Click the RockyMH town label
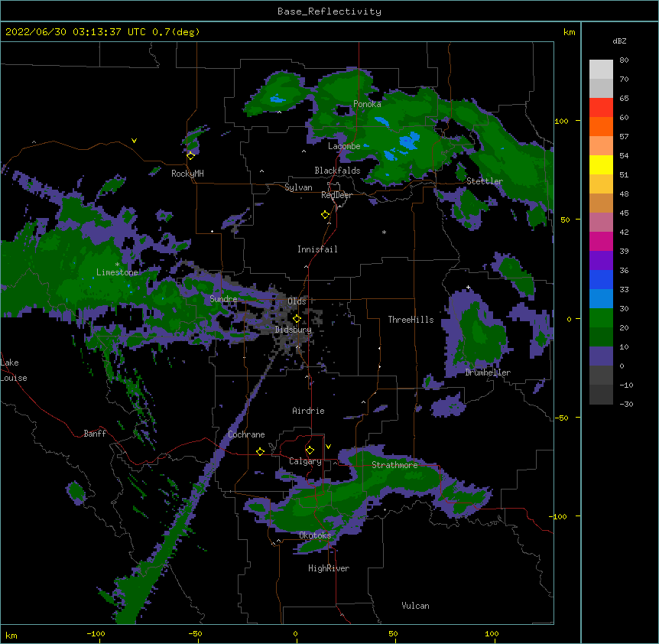Viewport: 659px width, 644px height. point(187,174)
